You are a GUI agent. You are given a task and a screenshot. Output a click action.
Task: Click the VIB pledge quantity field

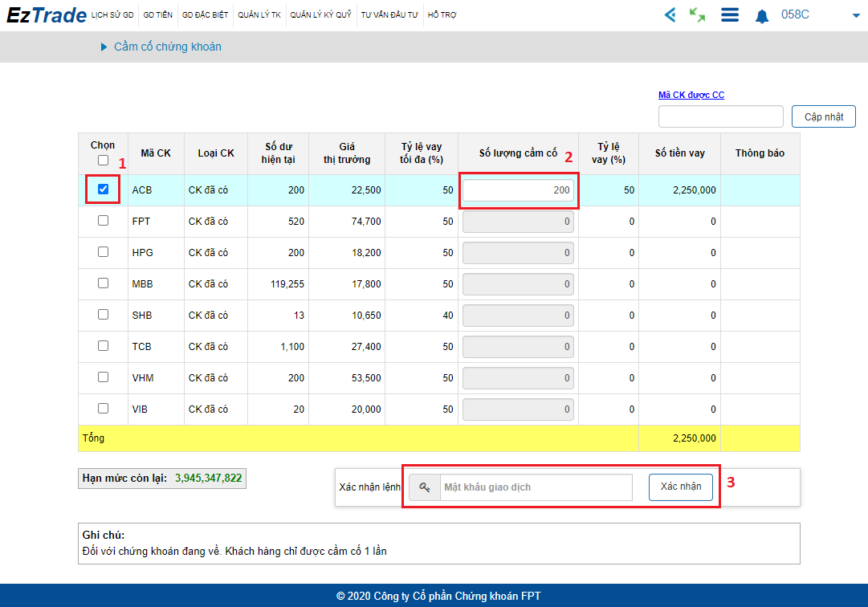pos(518,409)
